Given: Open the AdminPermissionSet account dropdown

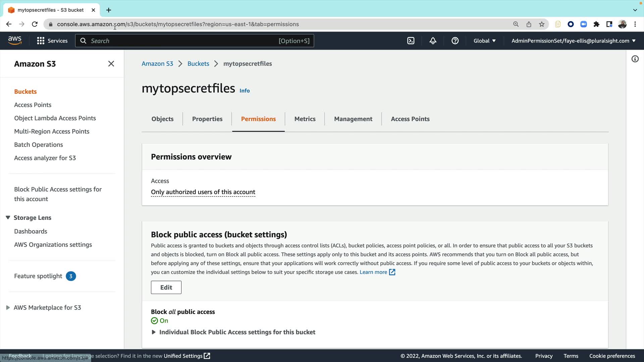Looking at the screenshot, I should point(573,41).
